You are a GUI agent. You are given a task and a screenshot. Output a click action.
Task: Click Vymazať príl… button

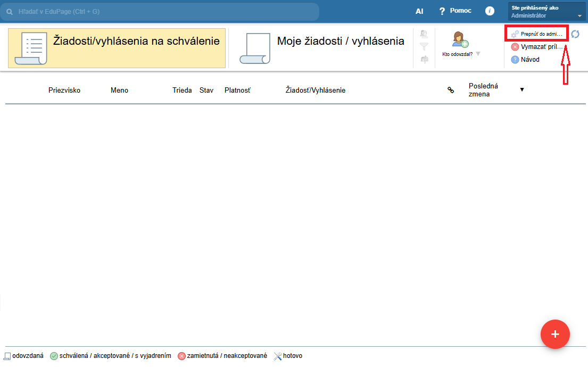click(x=536, y=47)
